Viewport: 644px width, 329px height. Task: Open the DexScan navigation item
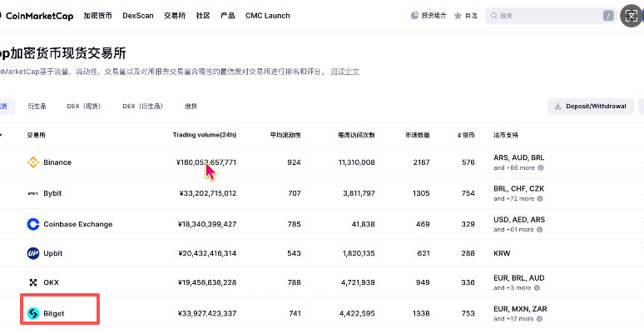(138, 16)
